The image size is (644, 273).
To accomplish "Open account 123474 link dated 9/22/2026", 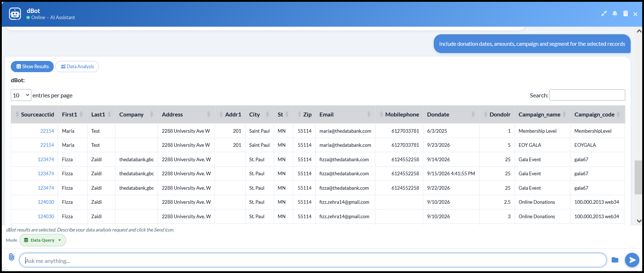I will [46, 188].
